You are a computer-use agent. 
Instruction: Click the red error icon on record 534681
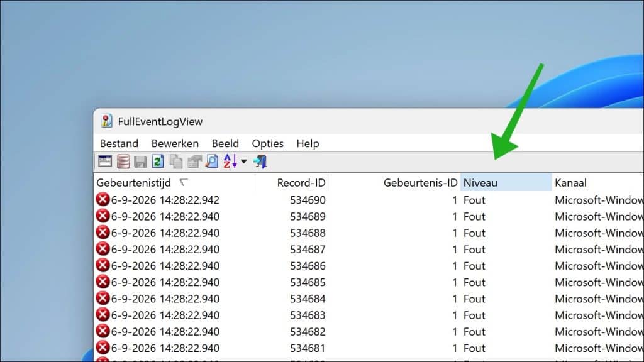[x=103, y=347]
